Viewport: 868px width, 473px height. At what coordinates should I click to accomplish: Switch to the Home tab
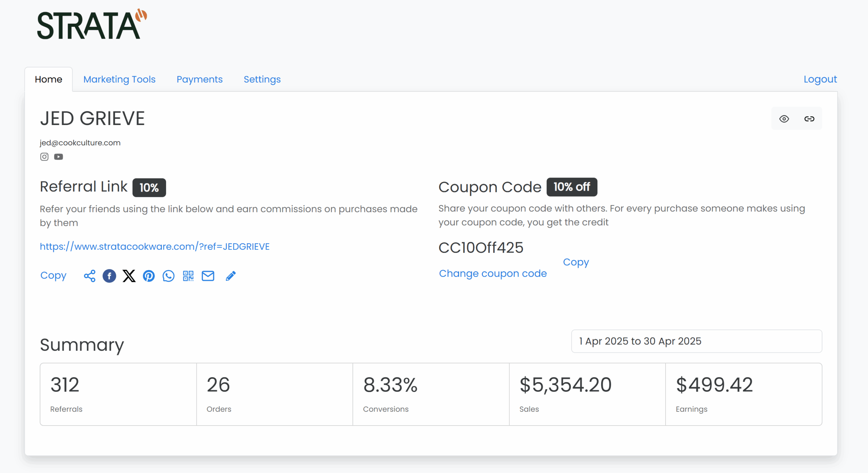click(48, 79)
